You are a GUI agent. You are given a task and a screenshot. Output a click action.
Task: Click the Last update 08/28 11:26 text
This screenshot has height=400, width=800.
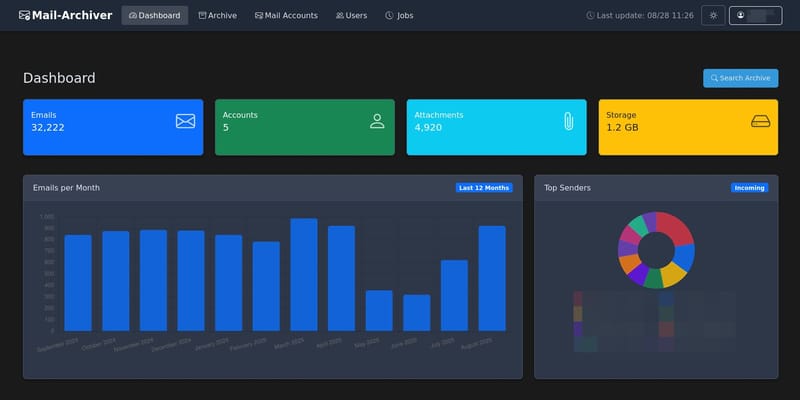coord(645,15)
